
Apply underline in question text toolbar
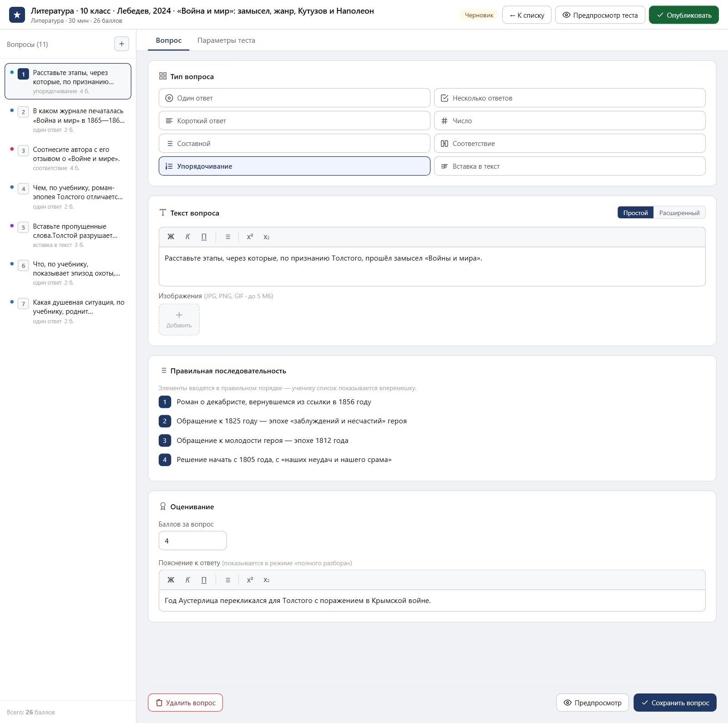pos(204,237)
